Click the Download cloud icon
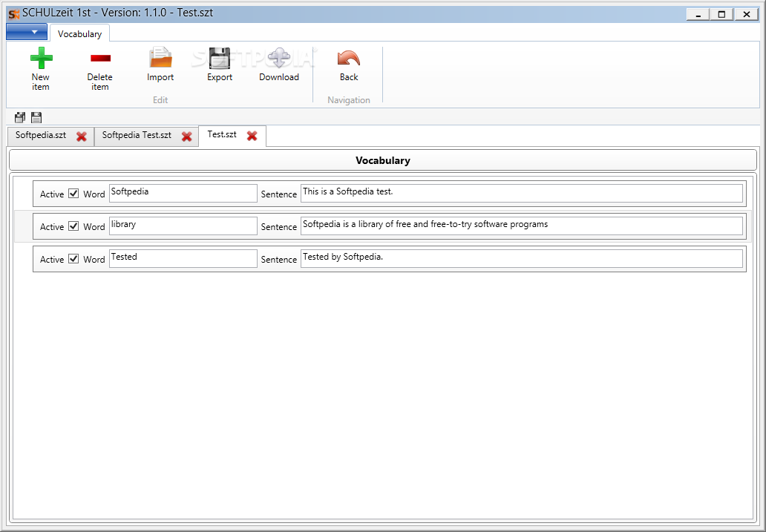The width and height of the screenshot is (766, 532). click(x=279, y=58)
